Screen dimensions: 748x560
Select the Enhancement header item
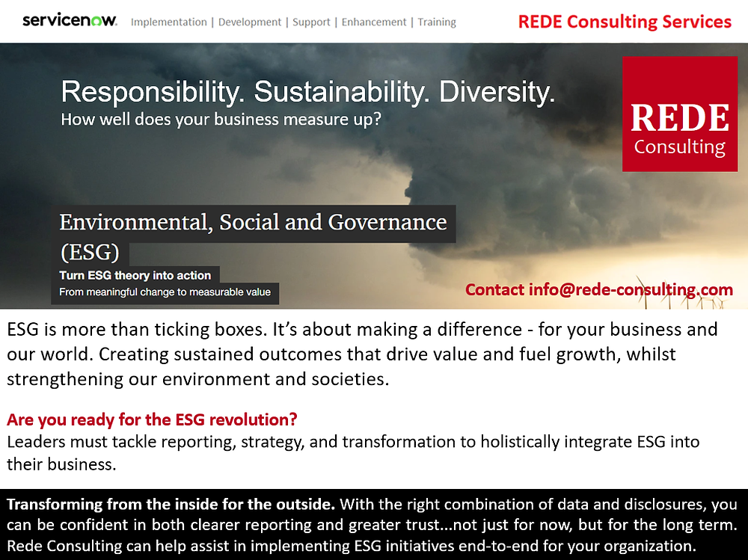pos(373,22)
